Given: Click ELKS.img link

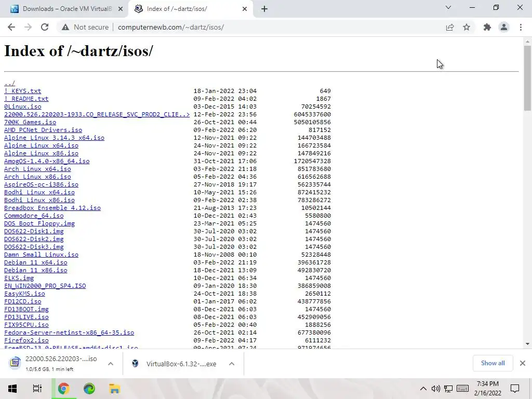Looking at the screenshot, I should click(19, 278).
